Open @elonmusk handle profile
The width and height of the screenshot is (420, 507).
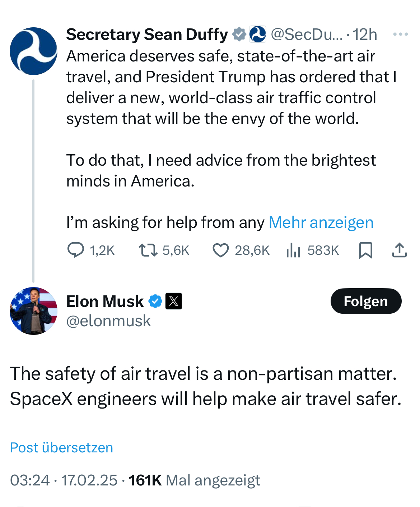[x=108, y=321]
